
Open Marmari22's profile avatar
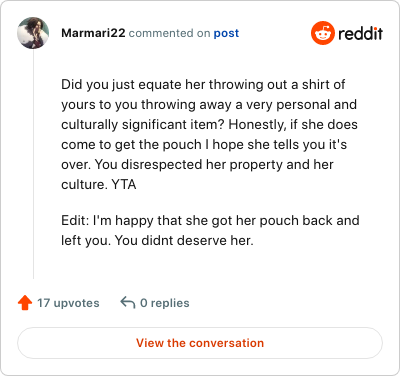33,33
